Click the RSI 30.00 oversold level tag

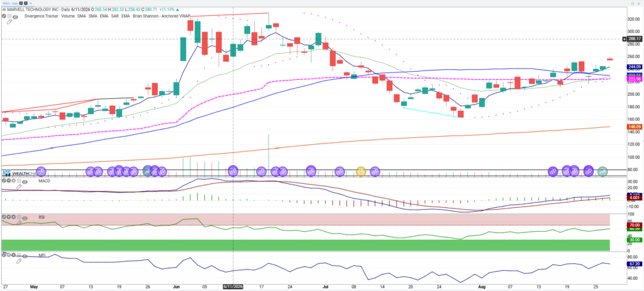coord(634,239)
